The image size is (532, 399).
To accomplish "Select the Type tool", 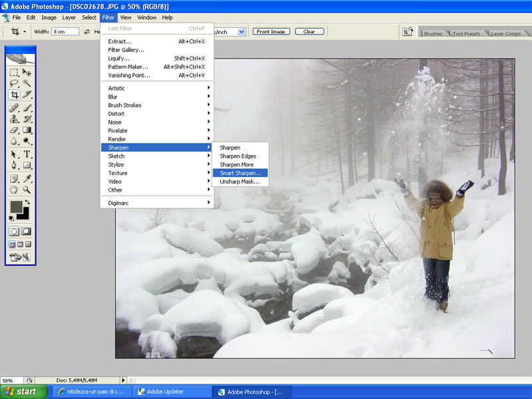I will click(27, 154).
